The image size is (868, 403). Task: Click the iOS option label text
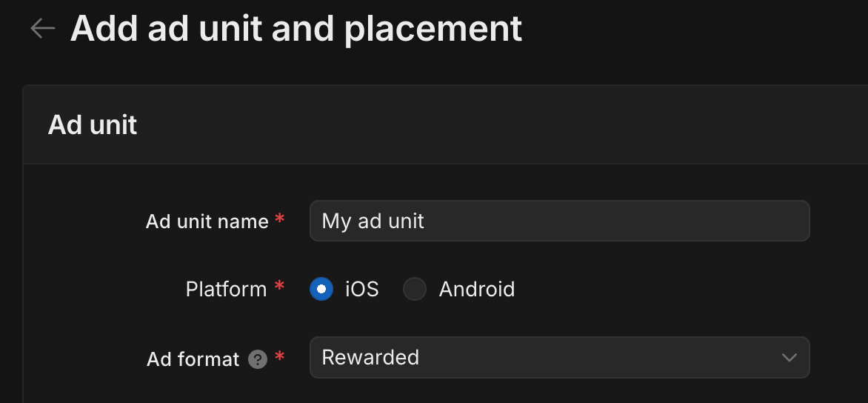point(362,289)
